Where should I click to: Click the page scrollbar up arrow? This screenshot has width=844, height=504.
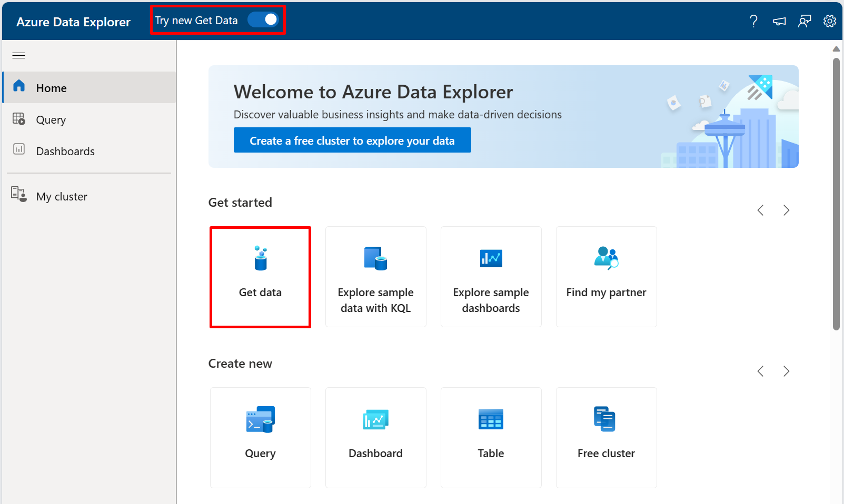(x=836, y=49)
